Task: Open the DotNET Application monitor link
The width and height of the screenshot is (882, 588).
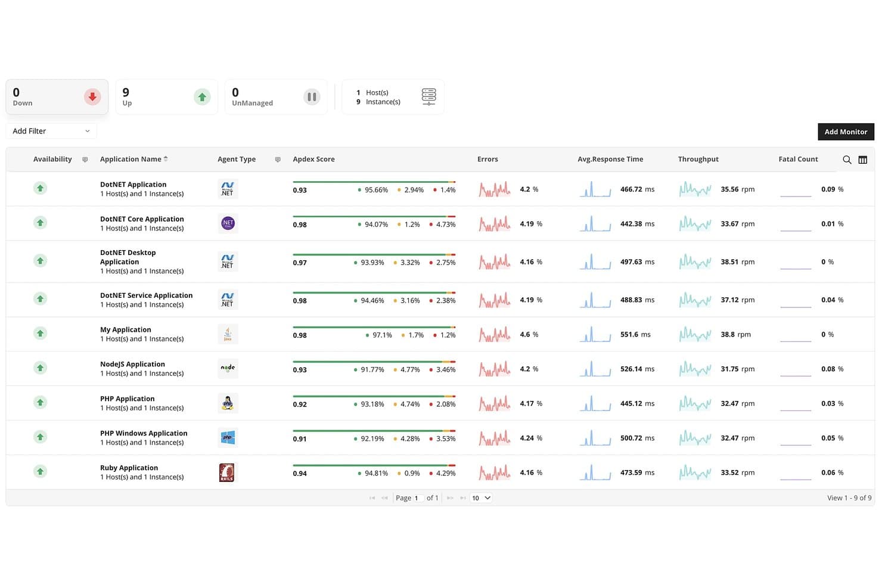Action: click(133, 185)
